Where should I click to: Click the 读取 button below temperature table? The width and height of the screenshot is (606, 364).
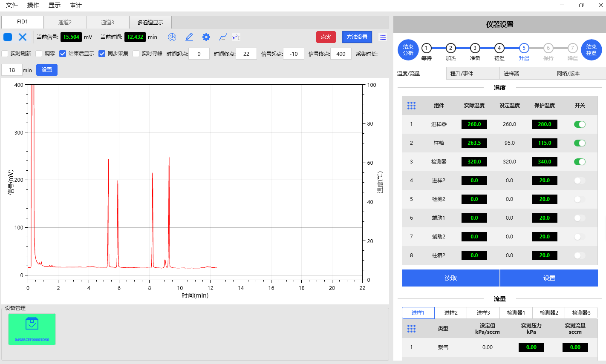[x=450, y=278]
